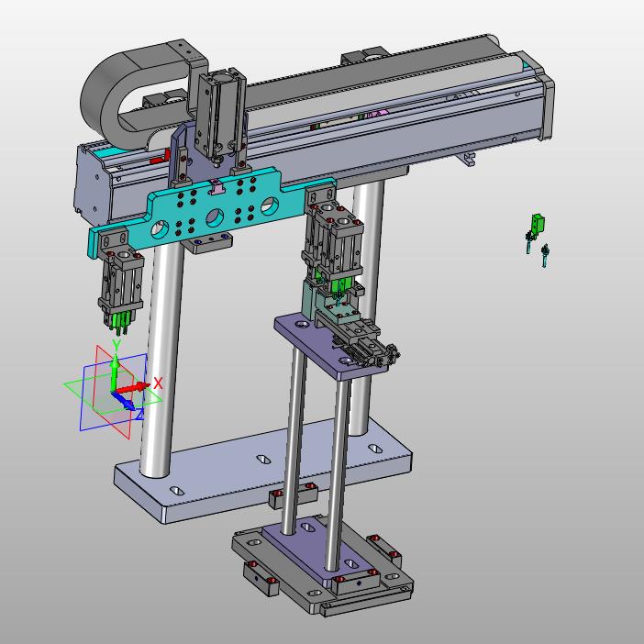Click the green "Y" axis label
Image resolution: width=644 pixels, height=644 pixels.
tap(117, 346)
